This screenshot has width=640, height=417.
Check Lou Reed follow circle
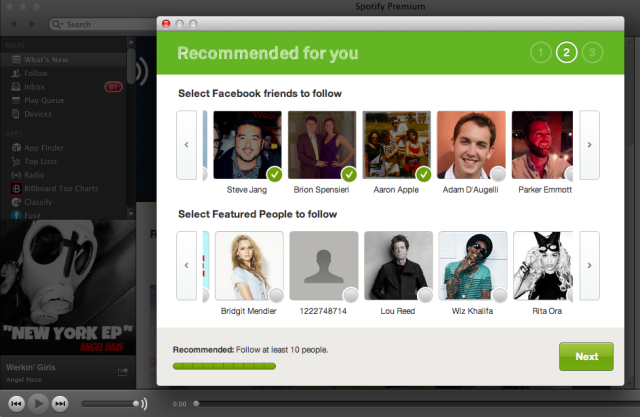point(425,295)
